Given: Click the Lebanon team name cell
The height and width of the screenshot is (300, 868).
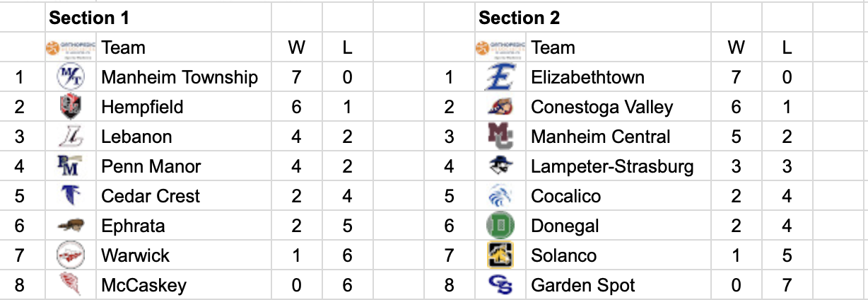Looking at the screenshot, I should 136,137.
